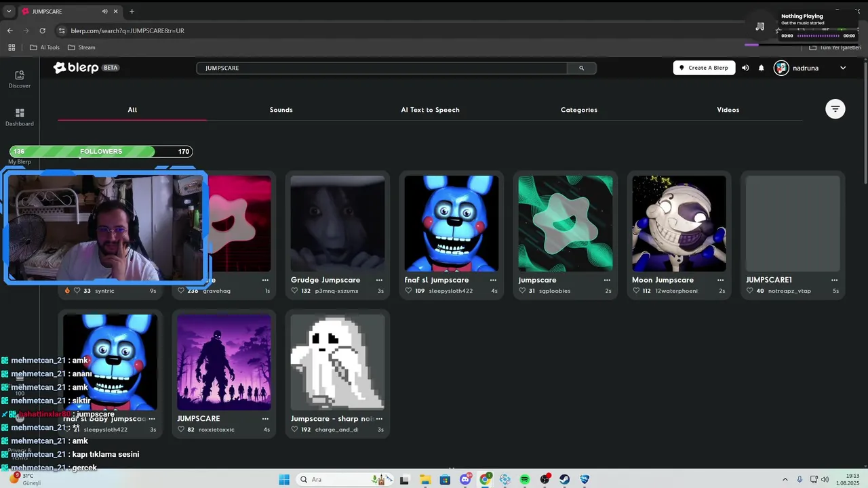This screenshot has width=868, height=488.
Task: Click the search magnifier button
Action: 581,68
